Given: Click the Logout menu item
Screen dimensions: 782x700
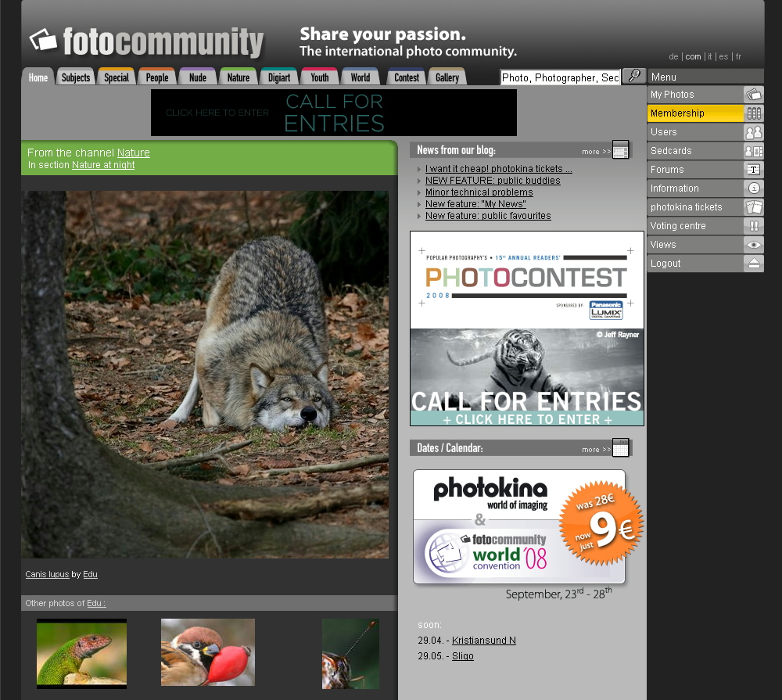Looking at the screenshot, I should pos(705,264).
